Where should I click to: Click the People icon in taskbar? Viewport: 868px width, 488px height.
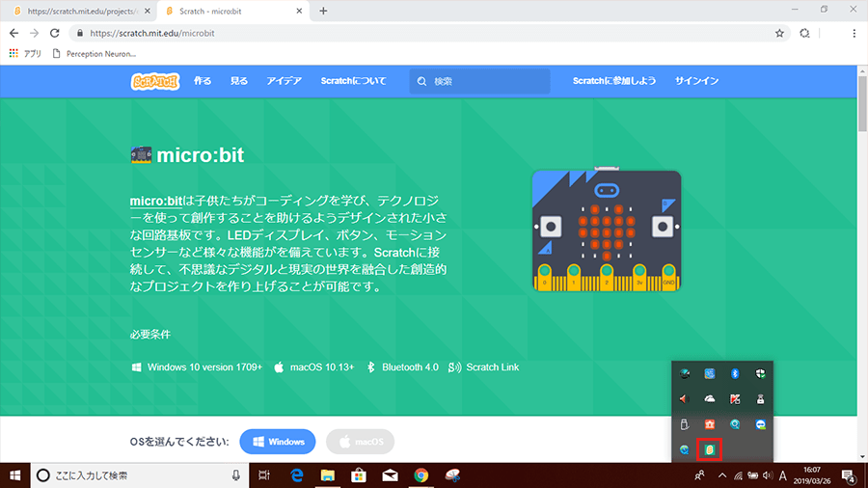point(700,475)
